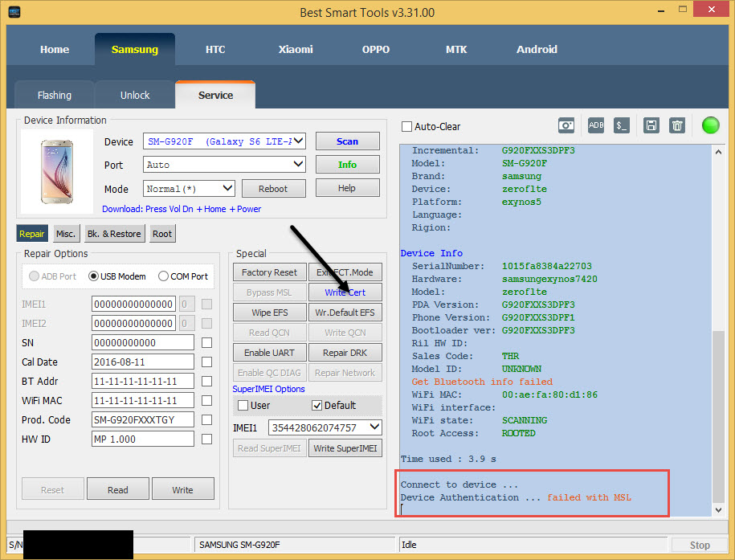Screen dimensions: 735x560
Task: Select the Root options tab
Action: click(x=162, y=234)
